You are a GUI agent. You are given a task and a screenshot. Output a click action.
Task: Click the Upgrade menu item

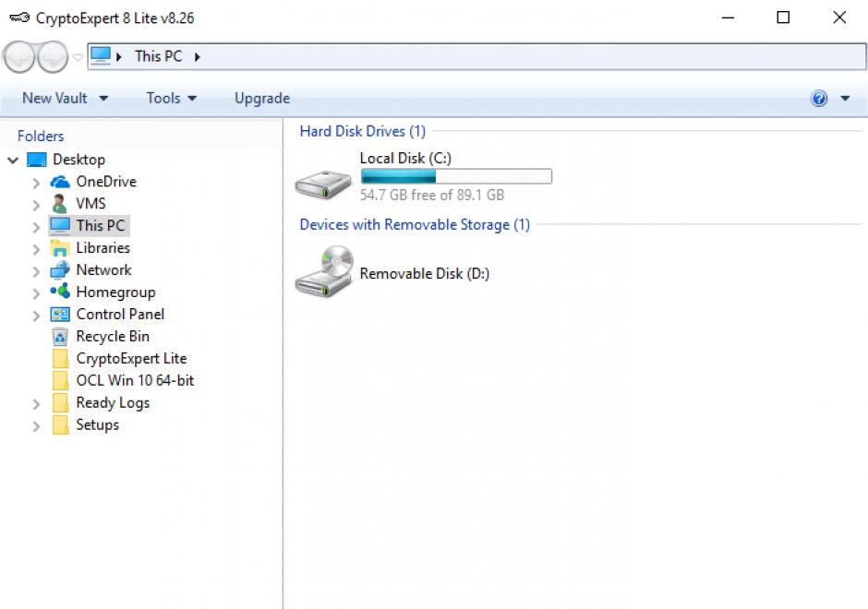point(262,98)
